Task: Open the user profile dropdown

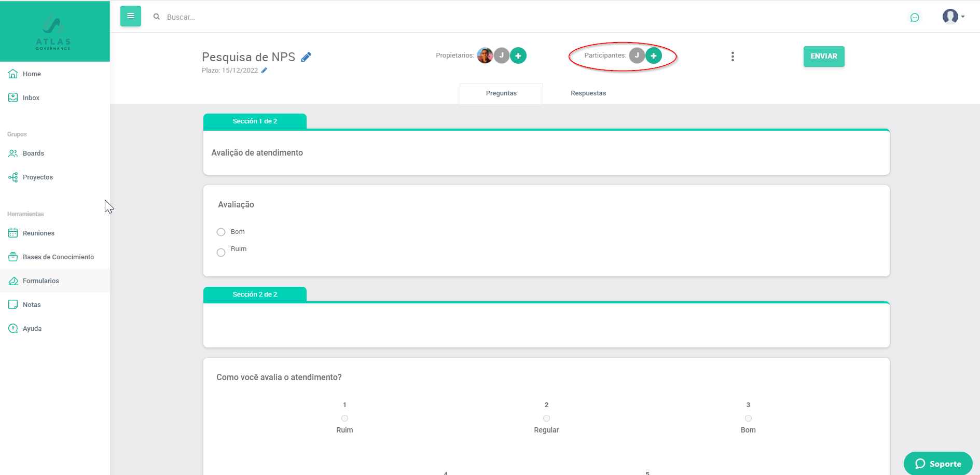Action: 953,17
